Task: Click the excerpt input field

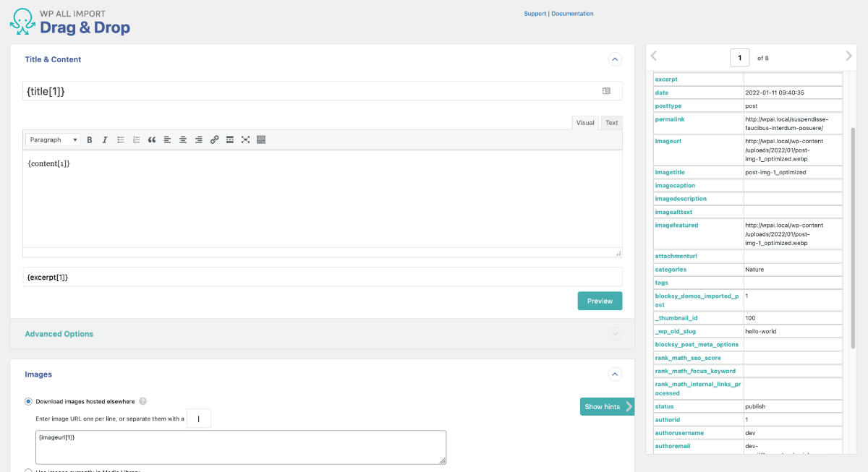Action: click(x=323, y=277)
